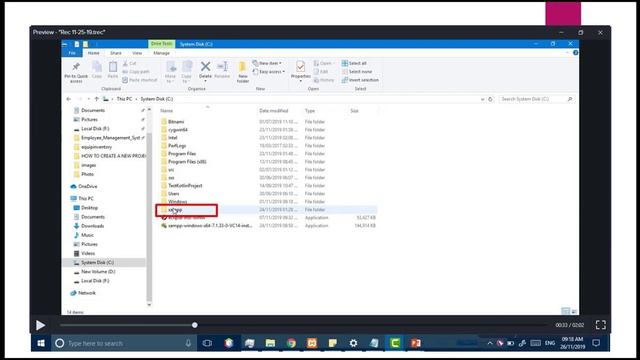Select the TestKotlinProject folder

(x=185, y=186)
